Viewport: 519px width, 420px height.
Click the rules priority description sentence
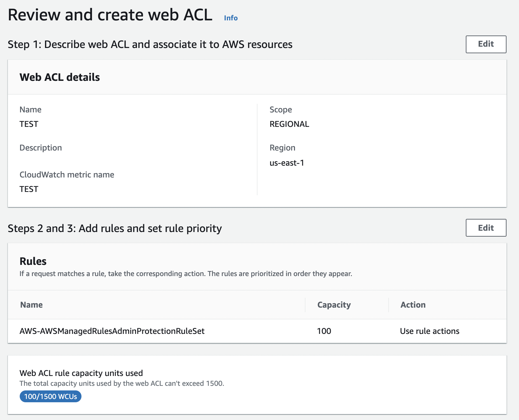point(186,273)
